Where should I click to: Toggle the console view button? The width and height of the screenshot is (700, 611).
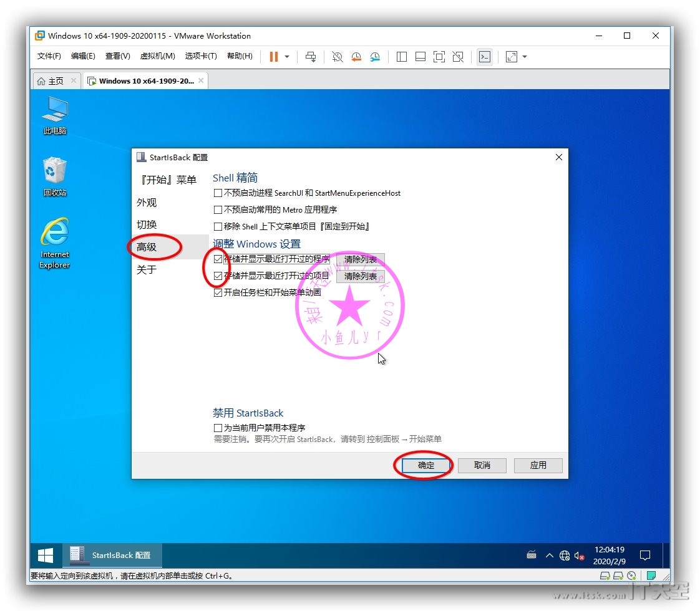coord(485,57)
